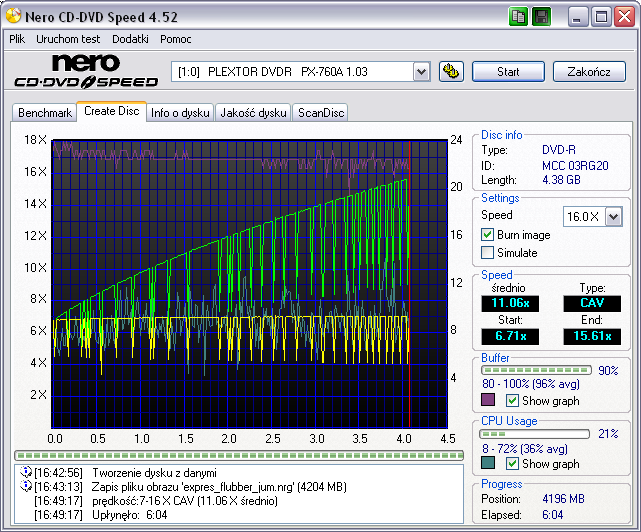Image resolution: width=641 pixels, height=532 pixels.
Task: Open the Uruchom test menu
Action: [68, 39]
